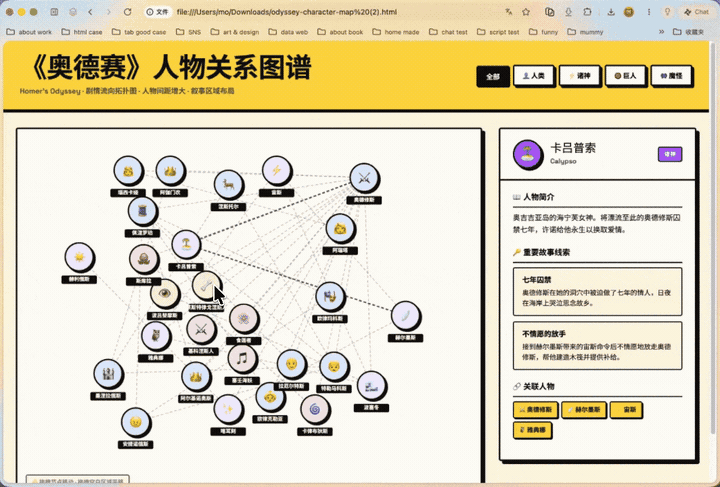Open the feather icon 赫尔墨斯 node
The image size is (720, 487).
tap(406, 316)
